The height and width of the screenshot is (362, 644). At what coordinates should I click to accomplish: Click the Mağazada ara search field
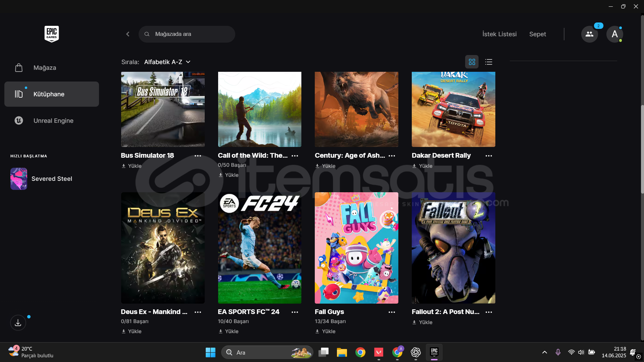187,34
